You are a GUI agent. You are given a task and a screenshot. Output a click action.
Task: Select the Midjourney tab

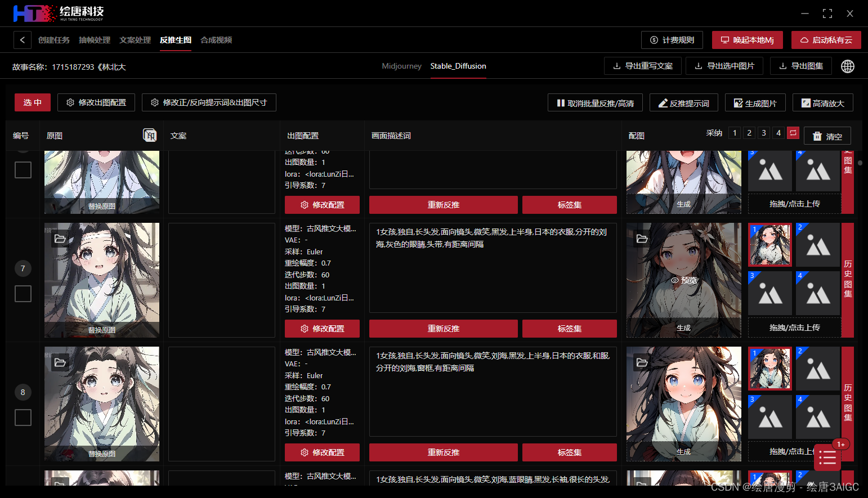(x=401, y=66)
